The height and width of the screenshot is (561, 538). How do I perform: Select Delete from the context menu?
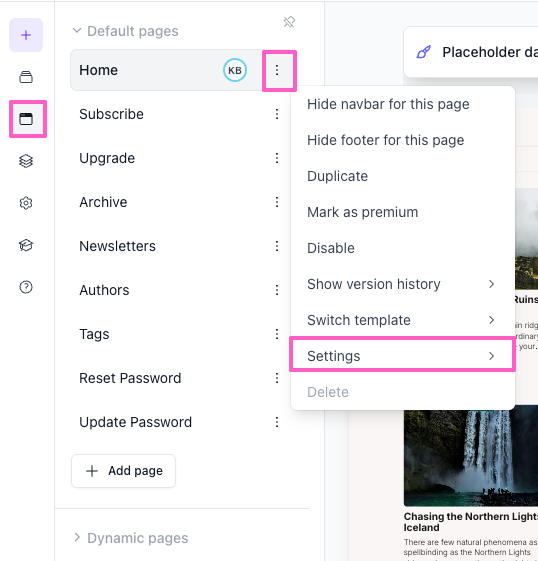403,392
